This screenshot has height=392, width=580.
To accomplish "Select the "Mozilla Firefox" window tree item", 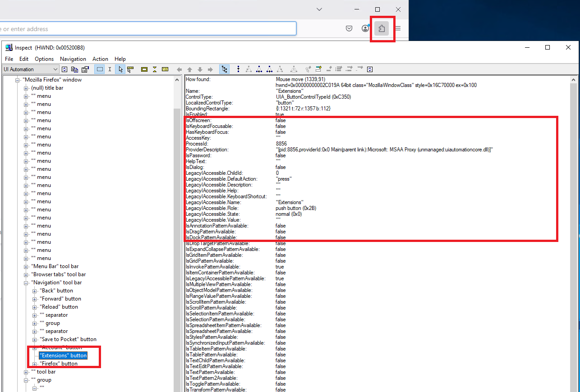I will (52, 80).
